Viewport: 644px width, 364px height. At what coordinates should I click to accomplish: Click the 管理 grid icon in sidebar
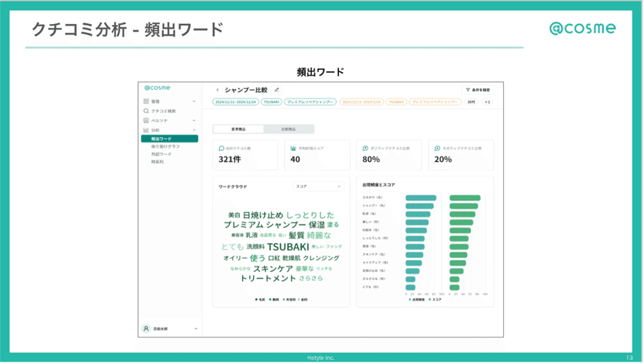click(x=146, y=101)
